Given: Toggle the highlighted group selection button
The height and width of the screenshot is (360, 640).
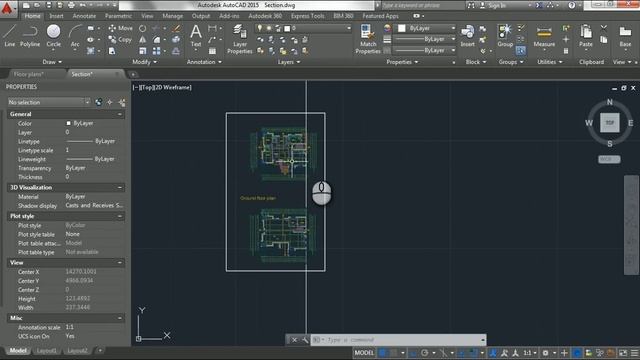Looking at the screenshot, I should pyautogui.click(x=520, y=51).
